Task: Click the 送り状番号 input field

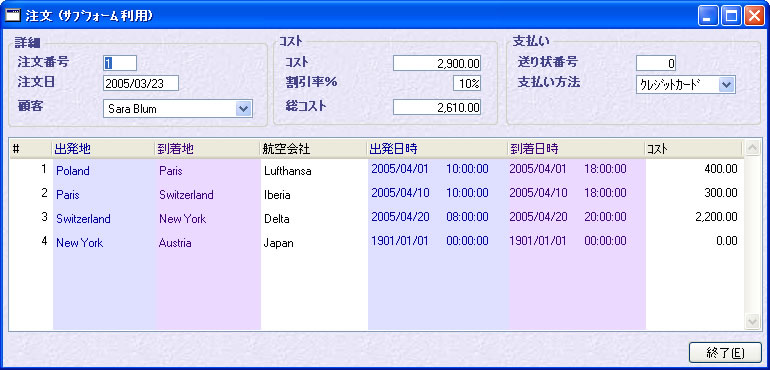Action: tap(656, 63)
